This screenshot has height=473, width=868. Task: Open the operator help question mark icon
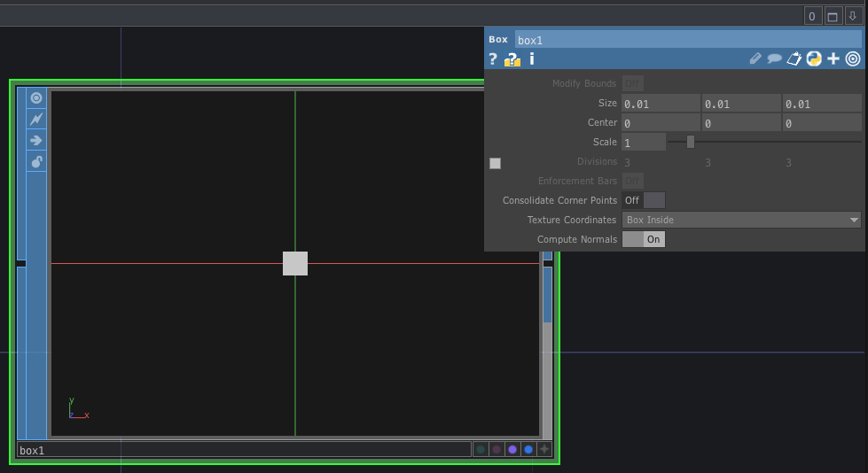coord(493,59)
